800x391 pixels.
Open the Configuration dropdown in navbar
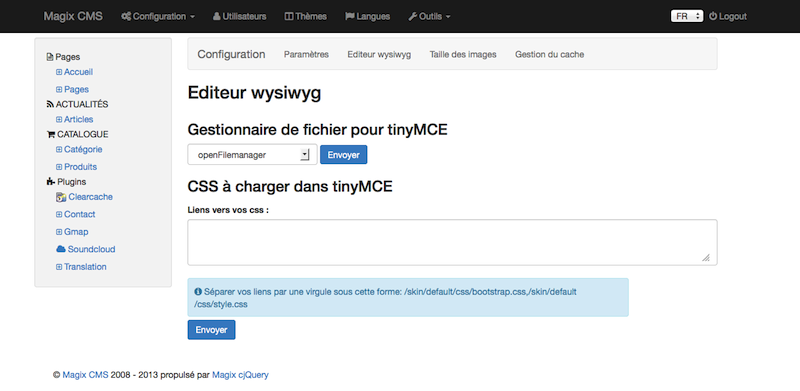[158, 16]
